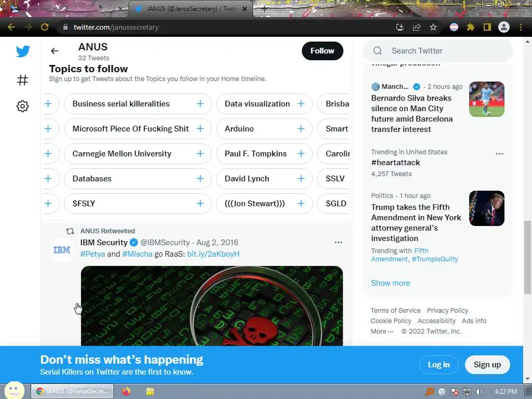
Task: Click the Twitter bird logo
Action: click(x=23, y=51)
